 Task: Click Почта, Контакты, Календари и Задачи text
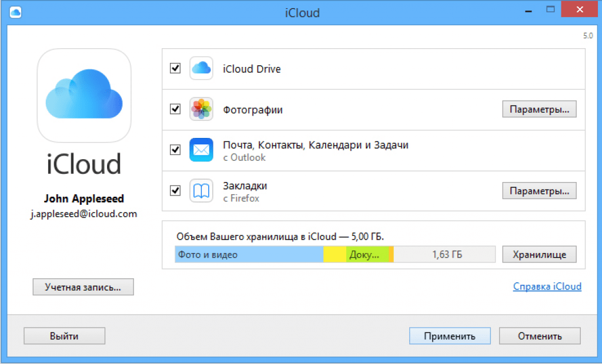[x=316, y=145]
